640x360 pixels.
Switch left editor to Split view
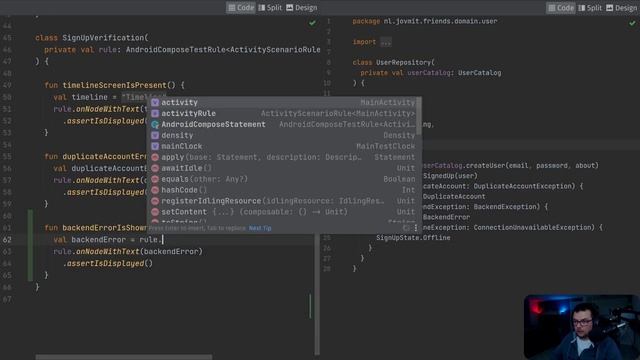pos(270,7)
